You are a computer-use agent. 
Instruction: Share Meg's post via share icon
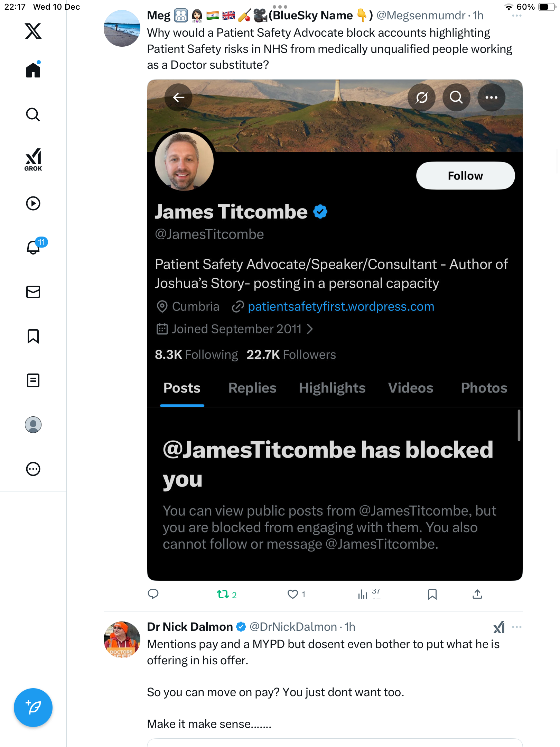[477, 594]
